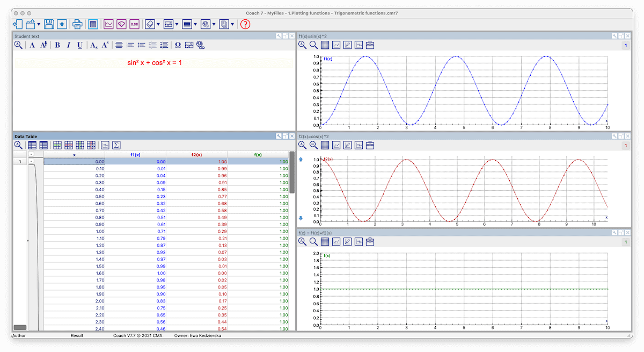This screenshot has width=644, height=352.
Task: Toggle italic formatting in Student text
Action: [69, 45]
